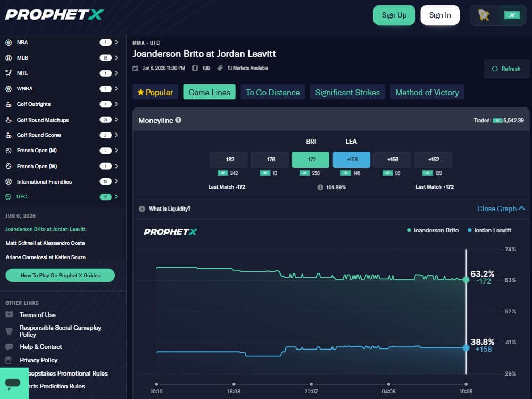Pick the BRI -172 green odds box
This screenshot has height=399, width=532.
[311, 160]
